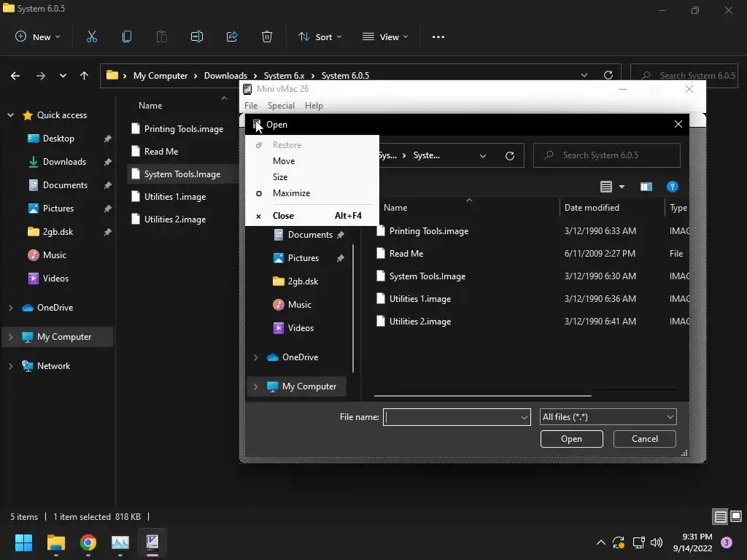
Task: Click the Share icon in Explorer toolbar
Action: 232,36
